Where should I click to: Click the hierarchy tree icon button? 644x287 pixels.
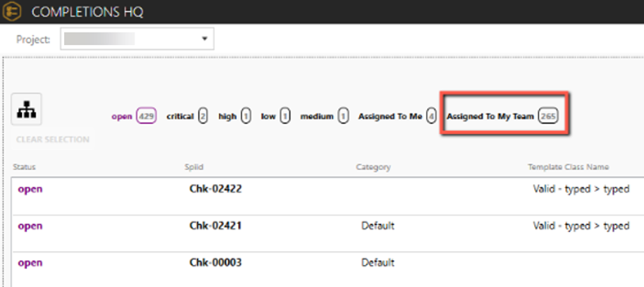[27, 111]
